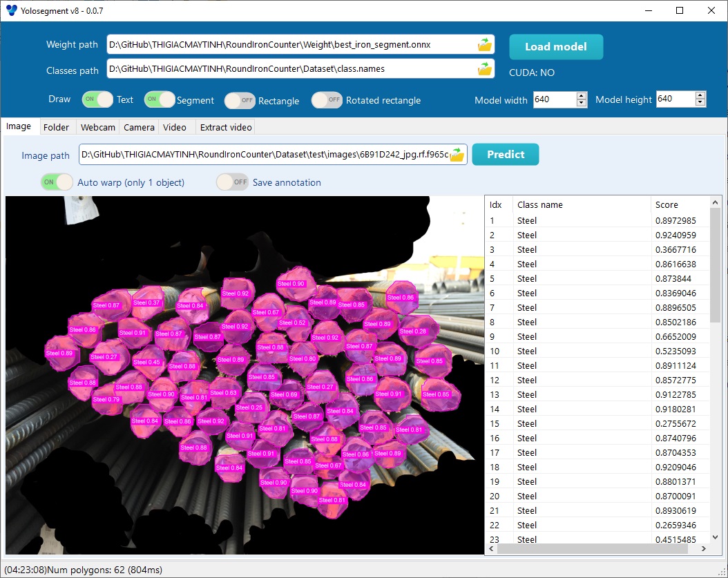The width and height of the screenshot is (728, 578).
Task: Open the Webcam tab
Action: pos(97,127)
